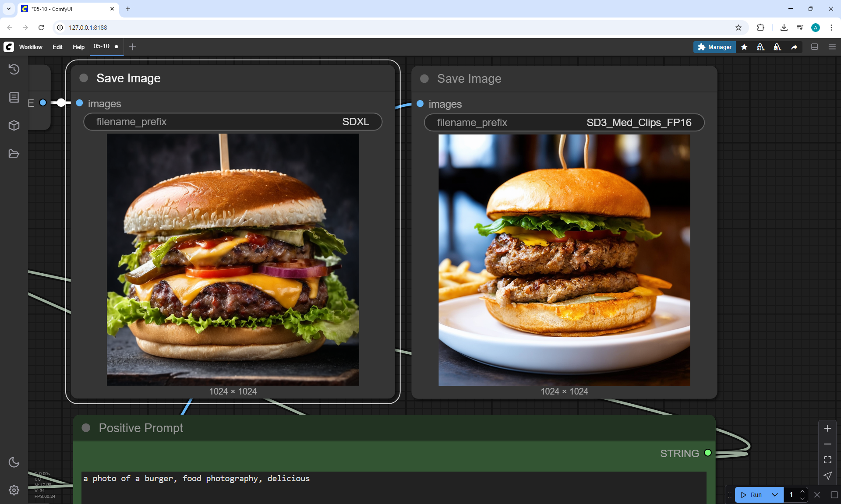Expand the Run button dropdown arrow

pyautogui.click(x=774, y=495)
